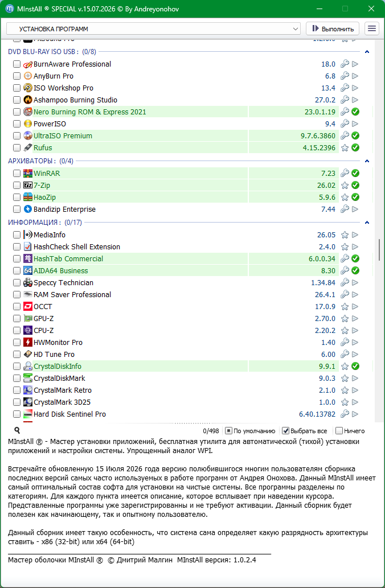This screenshot has height=588, width=385.
Task: Click the star icon in the OCCT row
Action: [345, 307]
